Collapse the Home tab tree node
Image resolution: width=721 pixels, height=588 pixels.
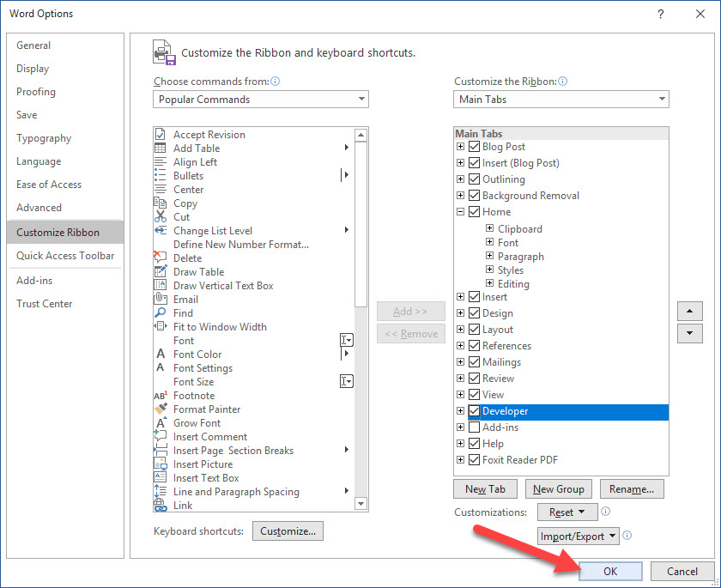pos(460,212)
